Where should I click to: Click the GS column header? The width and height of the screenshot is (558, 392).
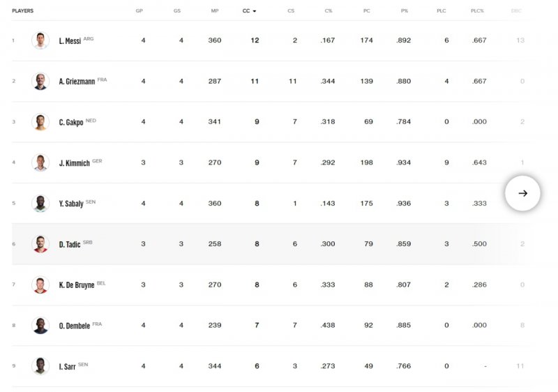[177, 11]
